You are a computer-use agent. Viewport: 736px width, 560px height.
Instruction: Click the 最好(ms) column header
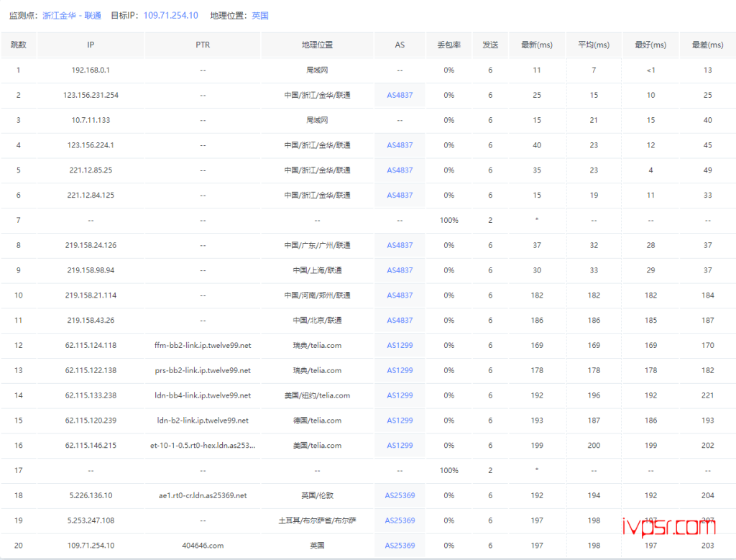click(x=650, y=45)
